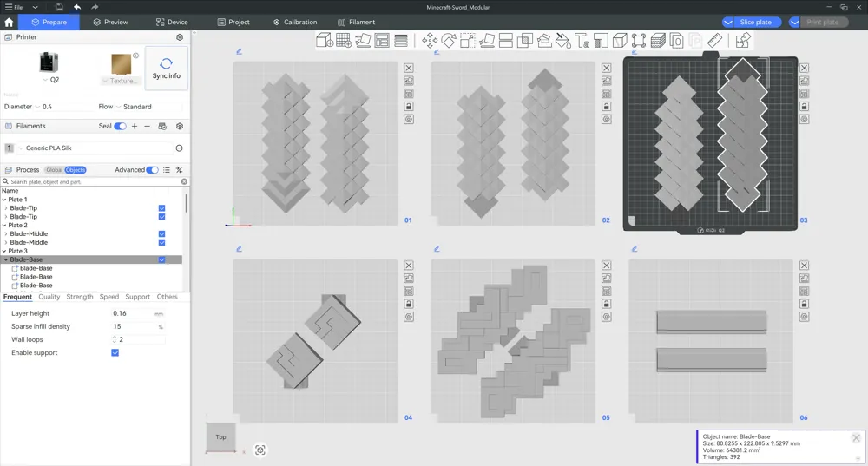Toggle the Advanced mode switch
The width and height of the screenshot is (868, 466).
click(152, 170)
